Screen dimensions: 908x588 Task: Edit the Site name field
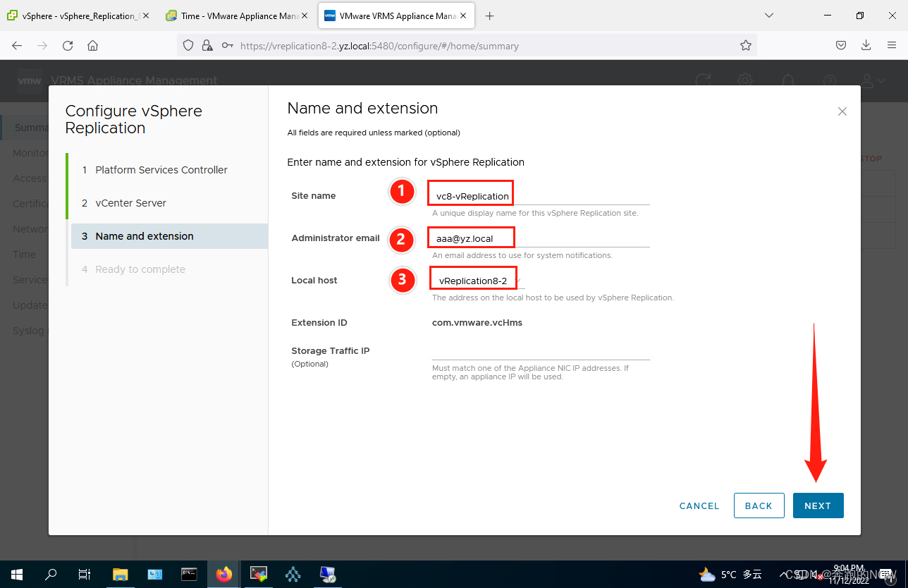tap(541, 196)
